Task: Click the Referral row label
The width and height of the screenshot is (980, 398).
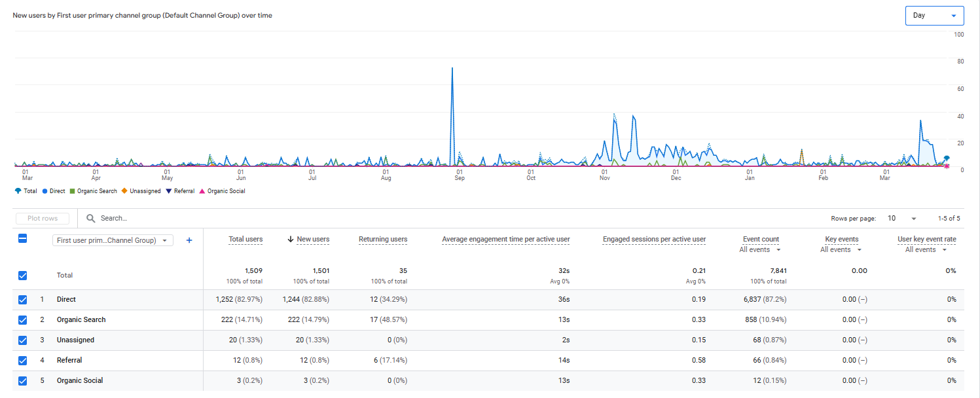Action: pyautogui.click(x=69, y=360)
